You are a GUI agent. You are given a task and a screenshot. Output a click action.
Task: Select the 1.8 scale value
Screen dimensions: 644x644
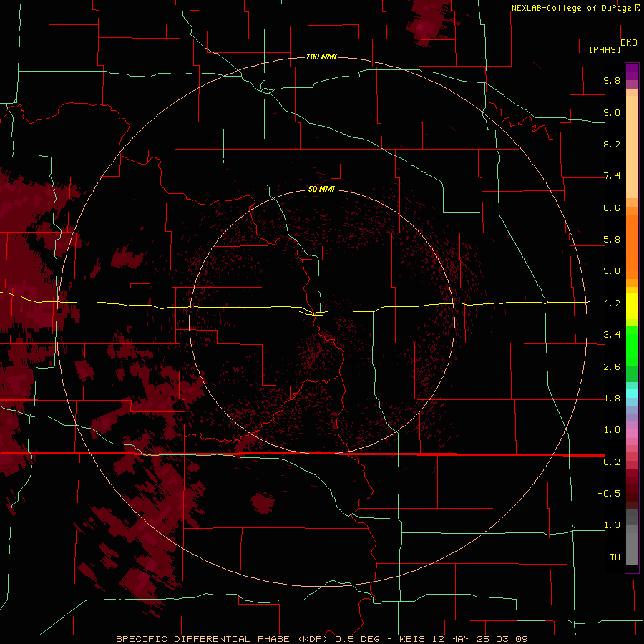[x=612, y=399]
